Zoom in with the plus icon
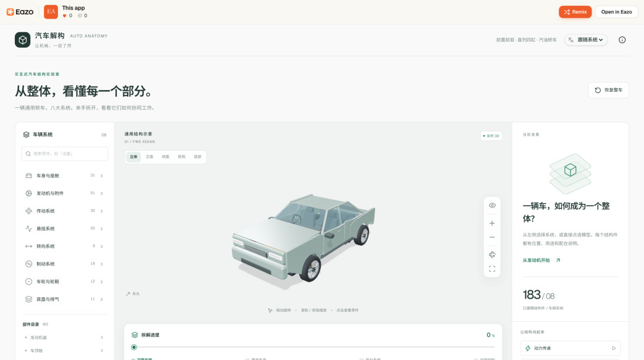The image size is (644, 360). [x=492, y=224]
